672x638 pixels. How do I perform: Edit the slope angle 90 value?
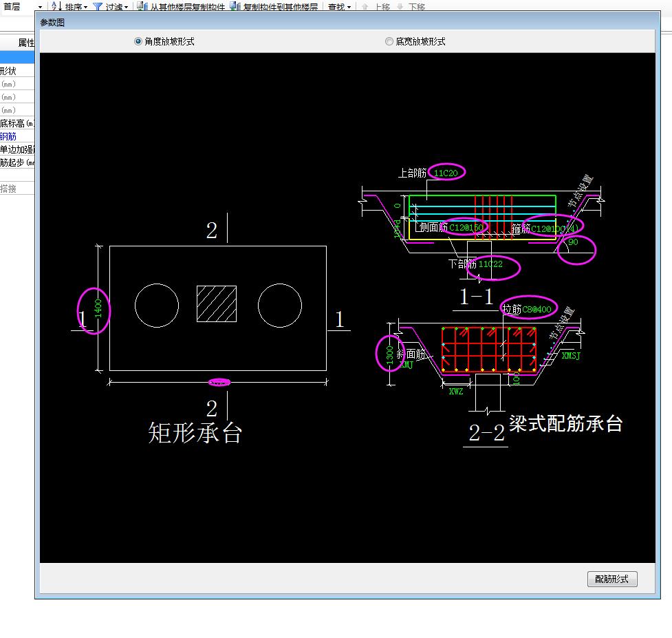coord(573,242)
